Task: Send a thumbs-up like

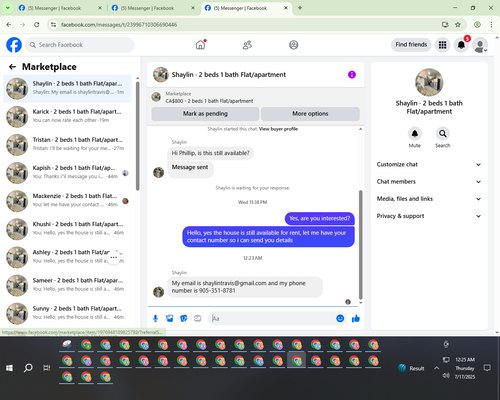Action: coord(356,318)
